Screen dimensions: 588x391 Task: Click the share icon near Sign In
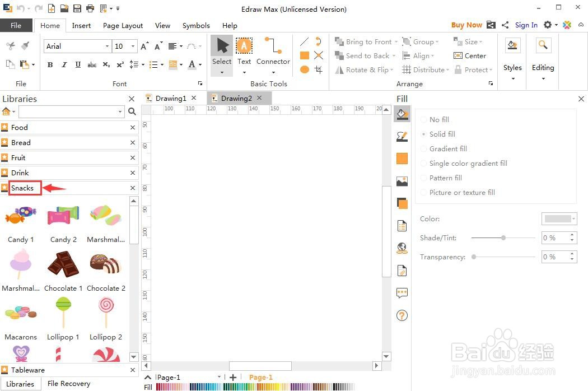point(505,25)
